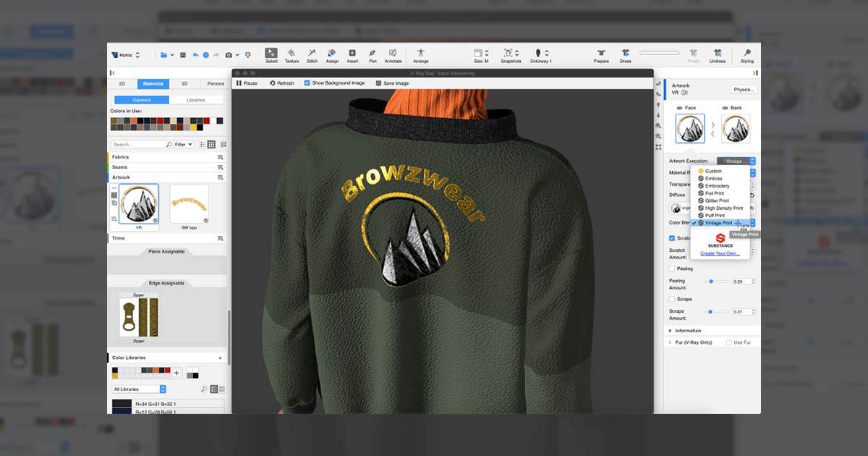This screenshot has width=868, height=456.
Task: Click the Physics... button
Action: pyautogui.click(x=744, y=90)
